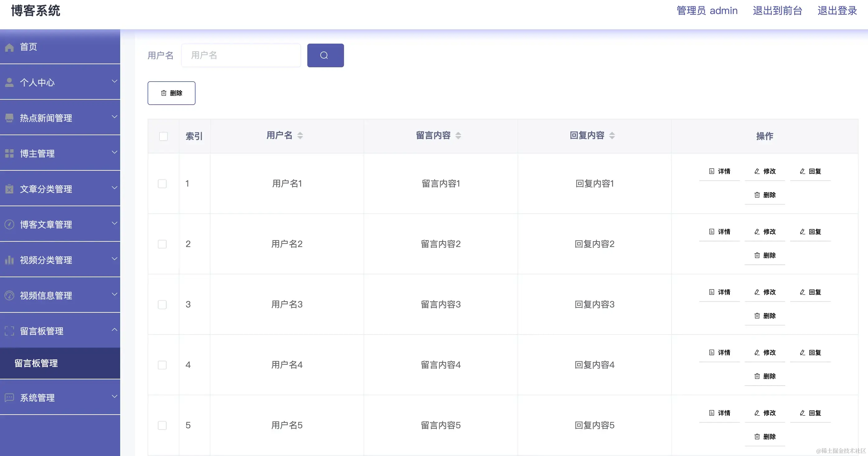Click 修改 in row 用户名1

pos(765,171)
